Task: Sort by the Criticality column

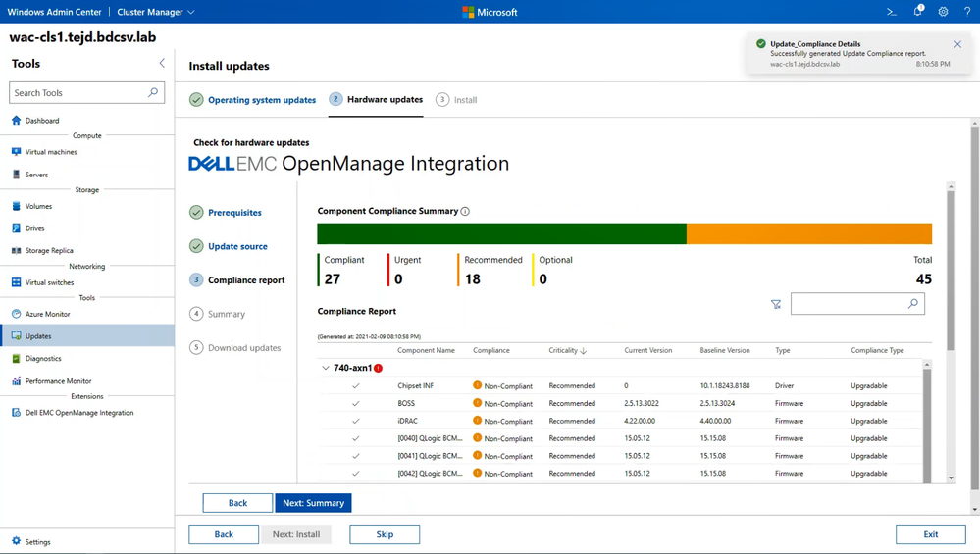Action: tap(568, 350)
